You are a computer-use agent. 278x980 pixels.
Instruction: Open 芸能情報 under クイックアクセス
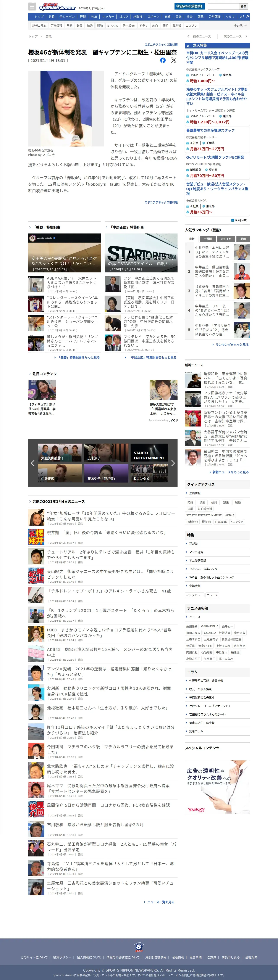coord(195,493)
